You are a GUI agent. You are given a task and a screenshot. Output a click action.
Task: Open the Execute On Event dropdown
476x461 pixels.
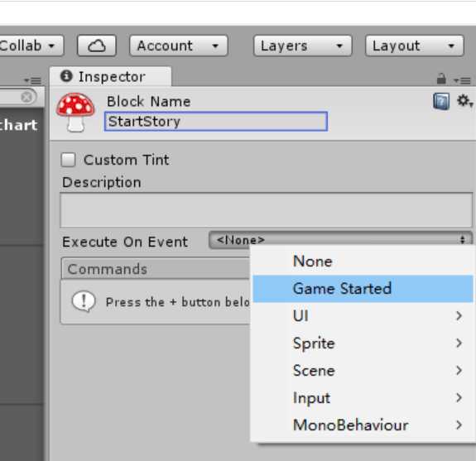click(x=340, y=240)
